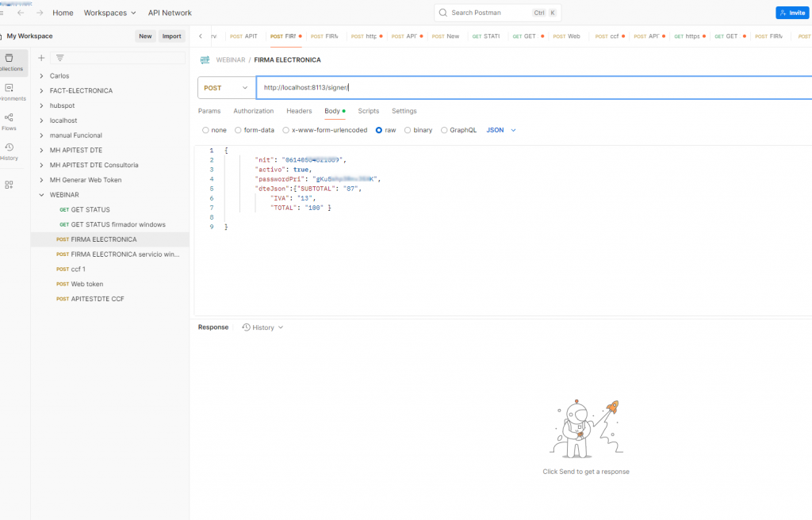812x520 pixels.
Task: Collapse the WEBINAR collection
Action: pos(41,195)
